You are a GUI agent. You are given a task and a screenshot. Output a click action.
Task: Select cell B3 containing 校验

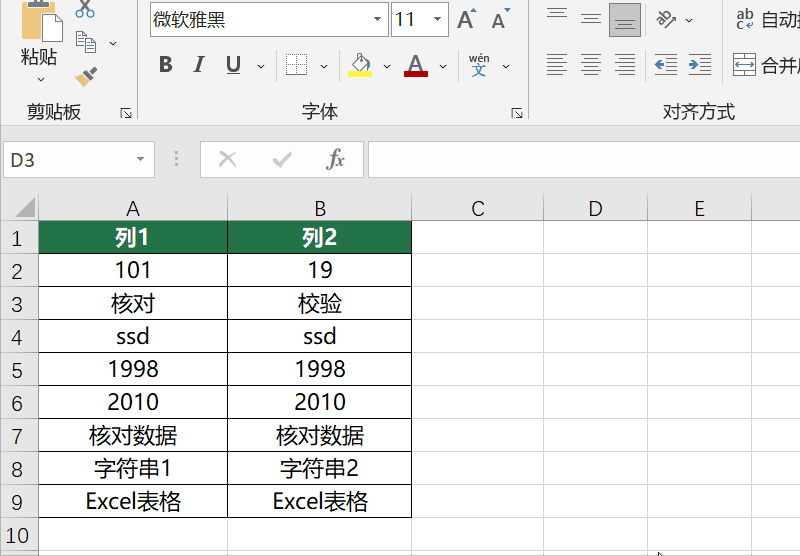point(319,303)
